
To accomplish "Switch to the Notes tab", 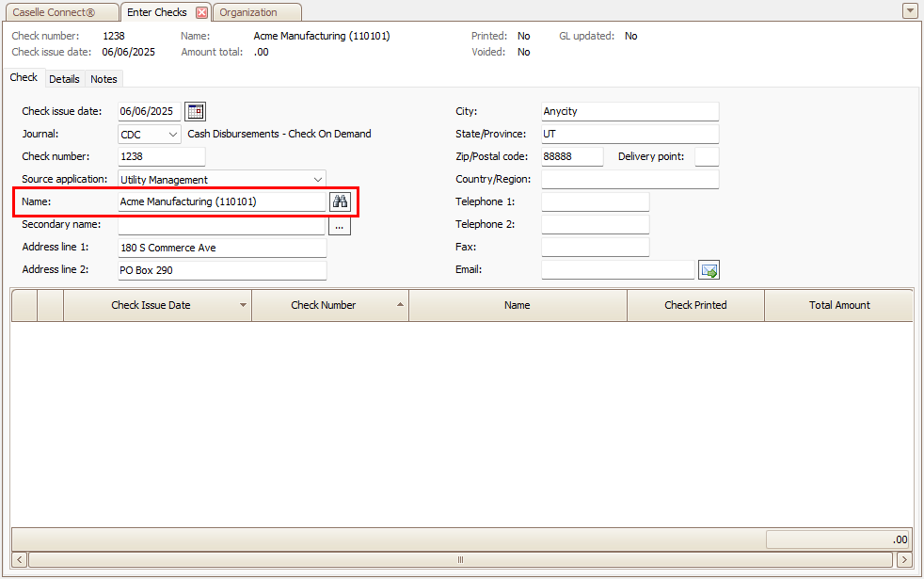I will (x=104, y=79).
